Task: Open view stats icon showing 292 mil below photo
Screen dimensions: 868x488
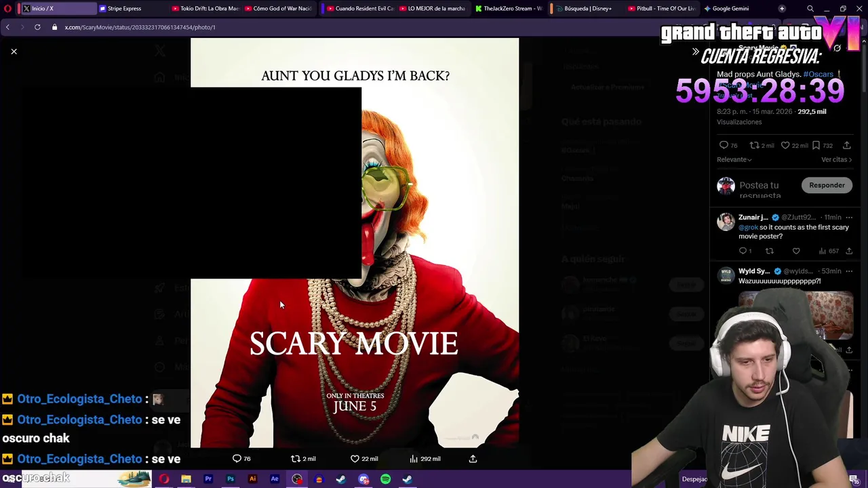Action: pos(414,459)
